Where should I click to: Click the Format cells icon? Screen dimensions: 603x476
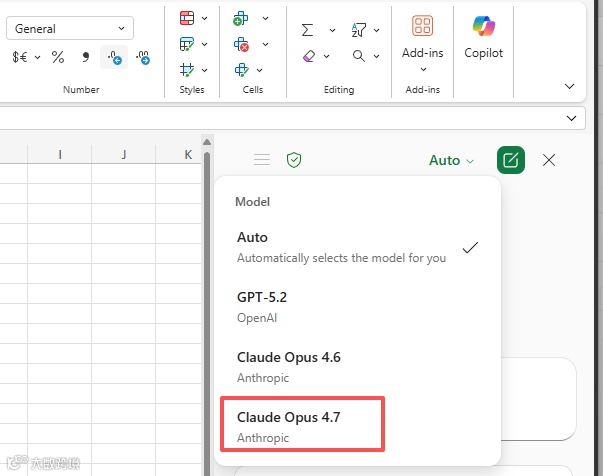tap(241, 70)
